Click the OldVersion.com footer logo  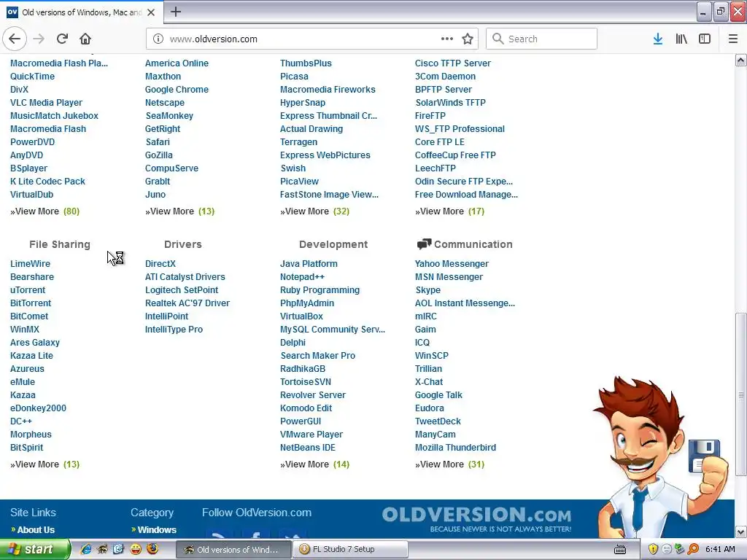click(x=476, y=518)
